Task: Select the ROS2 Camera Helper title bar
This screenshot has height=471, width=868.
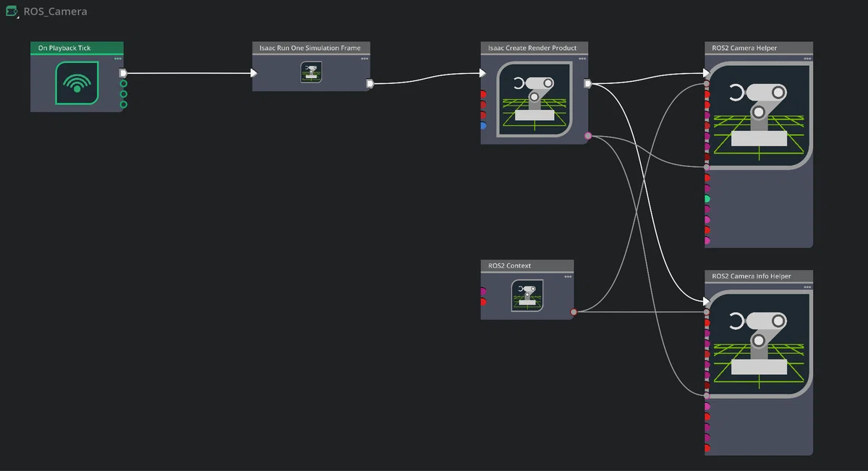Action: (759, 48)
